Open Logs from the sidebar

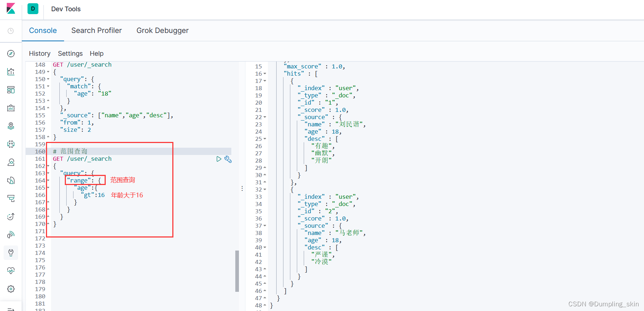(x=11, y=180)
